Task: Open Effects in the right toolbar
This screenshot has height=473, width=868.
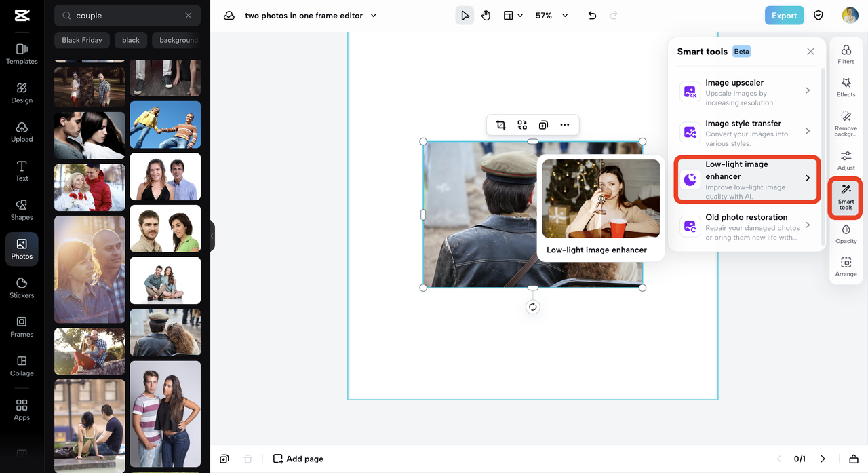Action: tap(846, 88)
